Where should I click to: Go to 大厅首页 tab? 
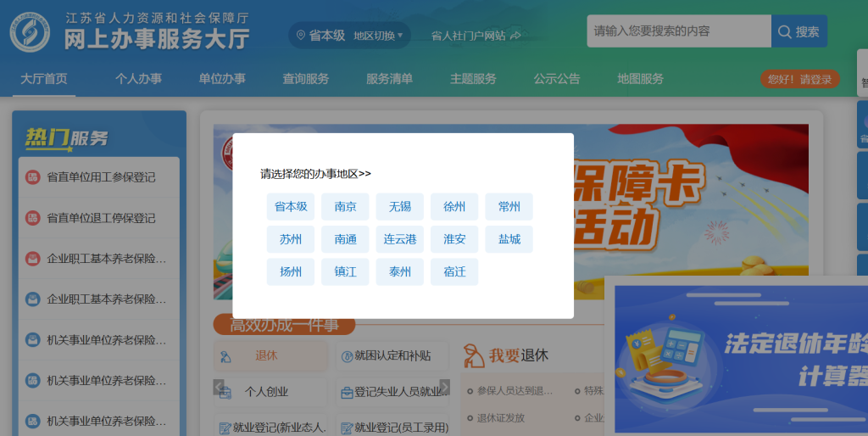[44, 79]
